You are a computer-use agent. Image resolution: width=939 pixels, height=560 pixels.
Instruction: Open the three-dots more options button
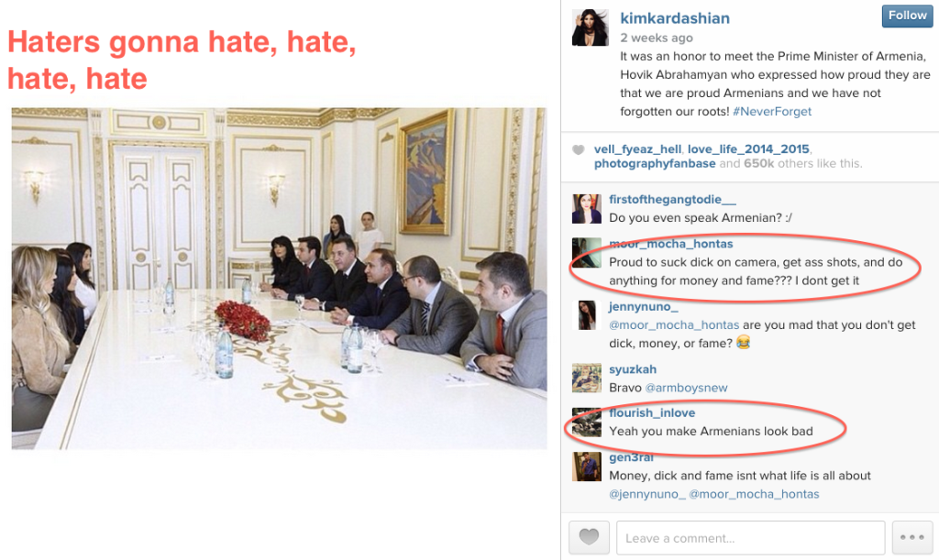tap(912, 537)
